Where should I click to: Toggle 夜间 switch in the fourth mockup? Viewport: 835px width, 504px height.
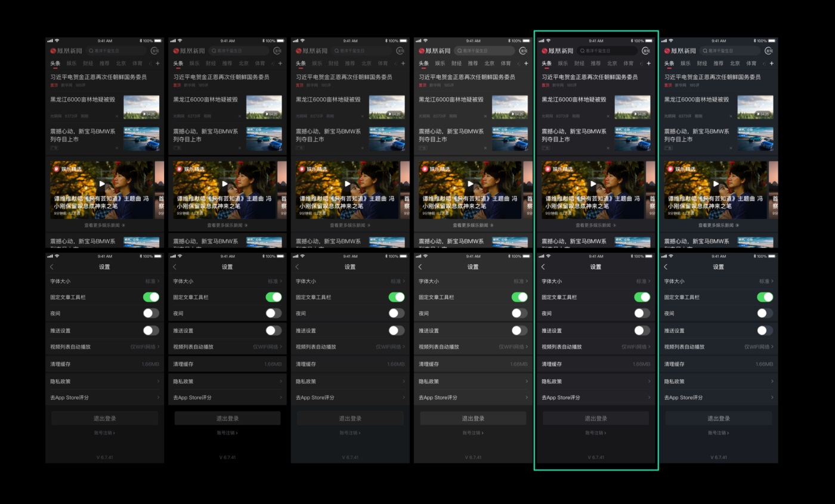pos(519,313)
